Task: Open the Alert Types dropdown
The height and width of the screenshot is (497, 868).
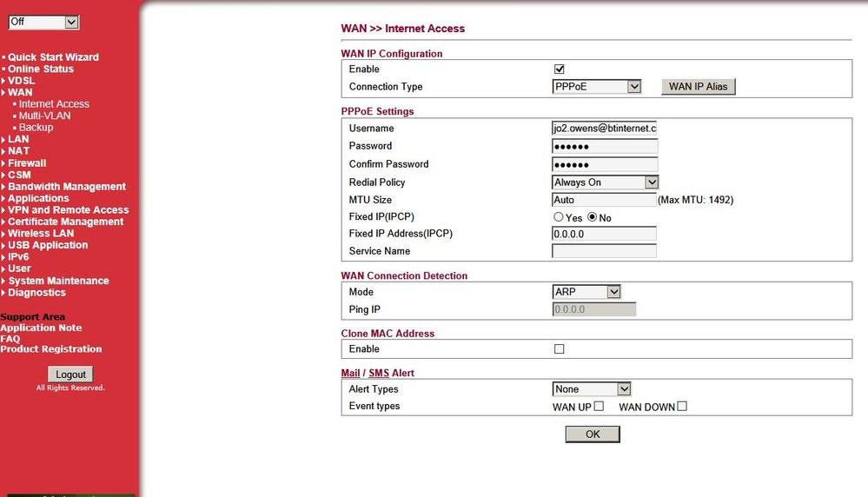Action: point(591,389)
